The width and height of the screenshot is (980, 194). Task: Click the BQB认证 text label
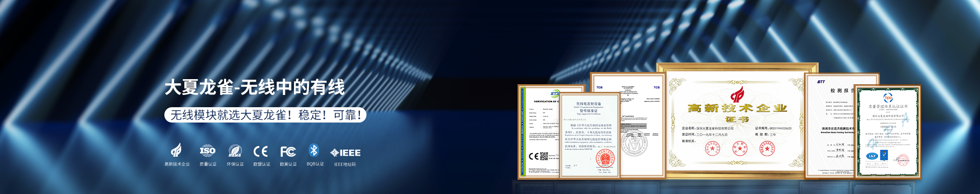(x=315, y=164)
